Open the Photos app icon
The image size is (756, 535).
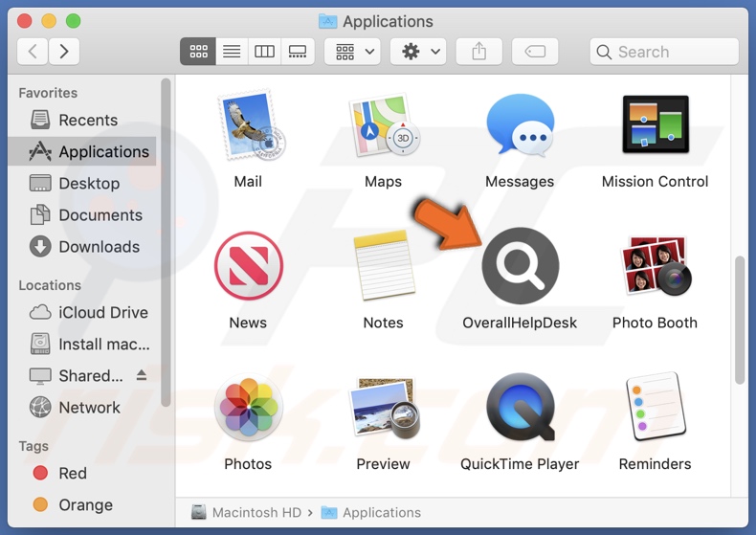coord(249,408)
